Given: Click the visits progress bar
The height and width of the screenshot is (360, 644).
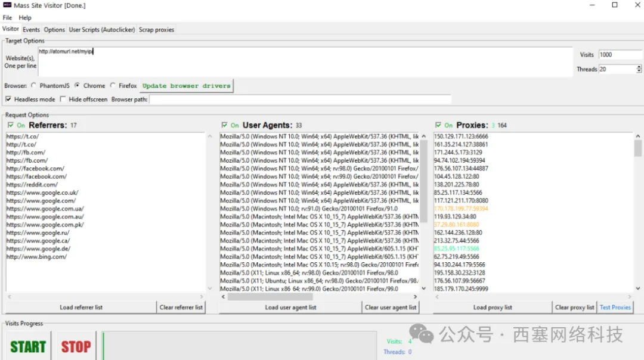Looking at the screenshot, I should [239, 346].
